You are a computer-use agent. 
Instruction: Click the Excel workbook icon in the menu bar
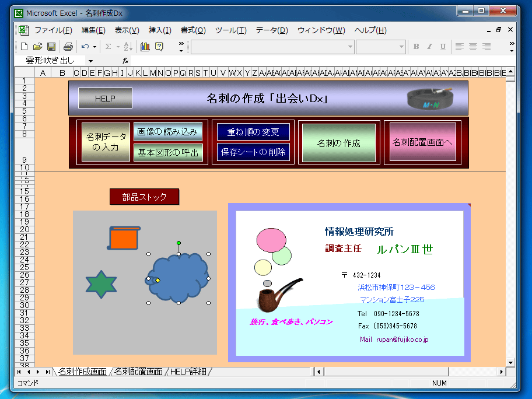23,30
